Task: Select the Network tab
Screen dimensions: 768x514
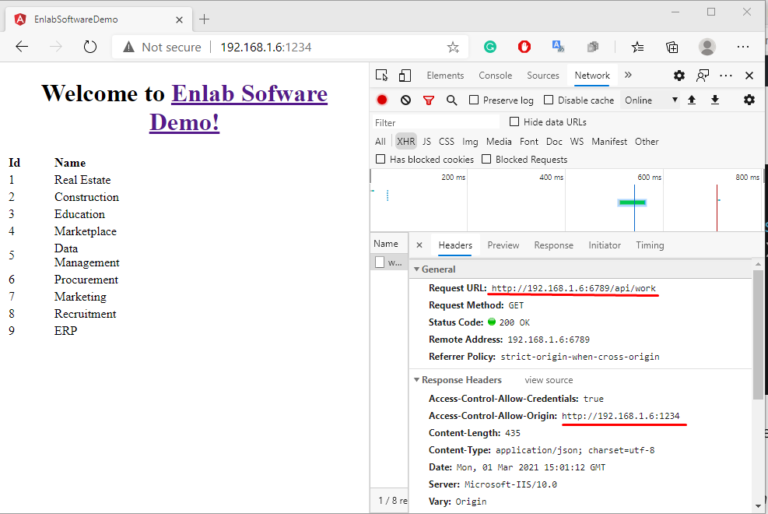Action: pos(592,75)
